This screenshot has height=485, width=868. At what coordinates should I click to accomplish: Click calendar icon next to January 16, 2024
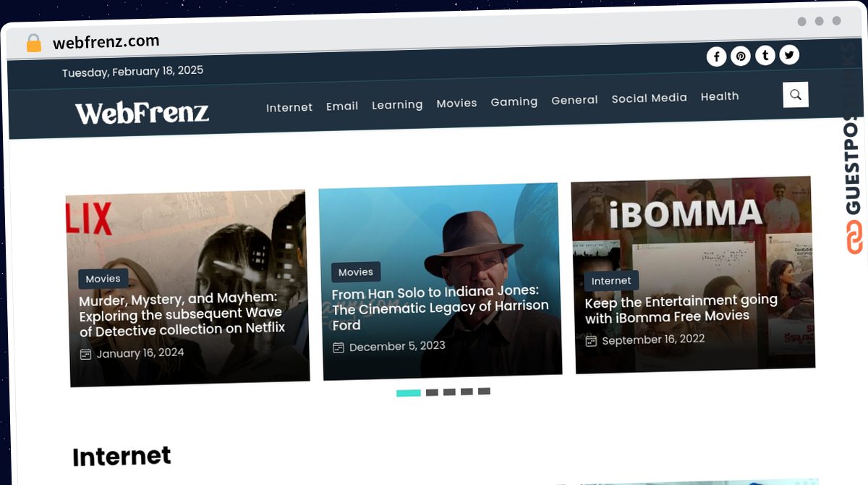tap(85, 355)
